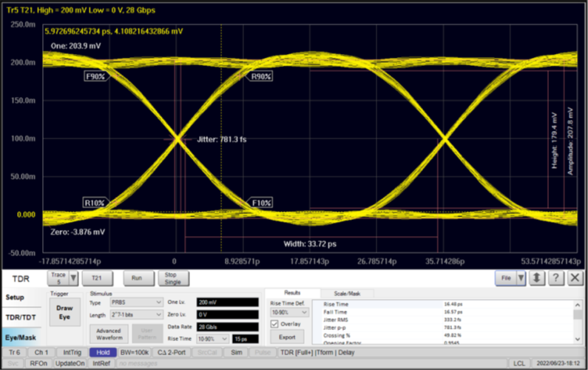Toggle the IntTrig status item

click(72, 352)
